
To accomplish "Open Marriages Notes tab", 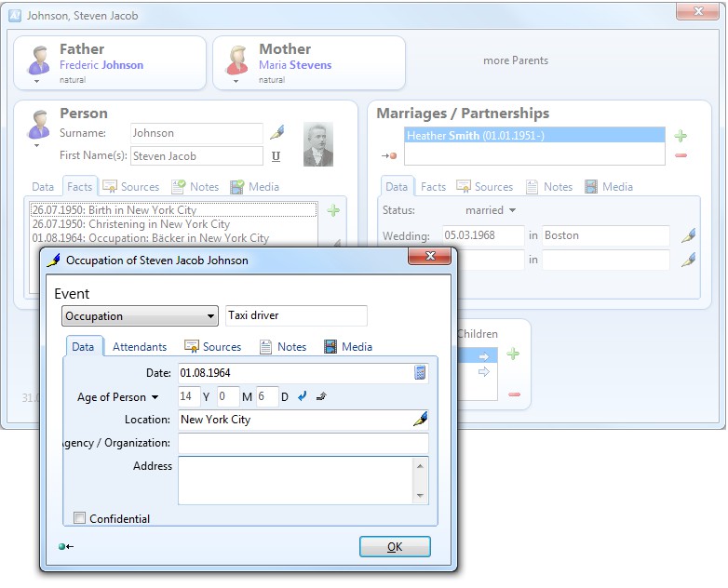I will click(549, 187).
